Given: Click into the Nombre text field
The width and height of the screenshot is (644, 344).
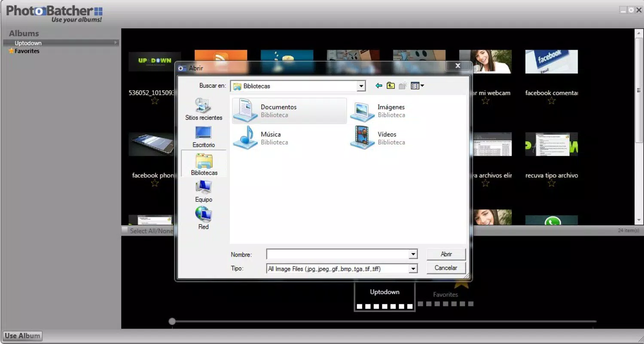Looking at the screenshot, I should (x=338, y=254).
